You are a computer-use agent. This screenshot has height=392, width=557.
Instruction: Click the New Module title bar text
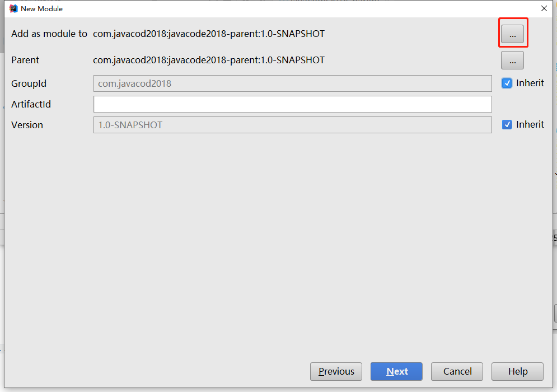(x=41, y=8)
